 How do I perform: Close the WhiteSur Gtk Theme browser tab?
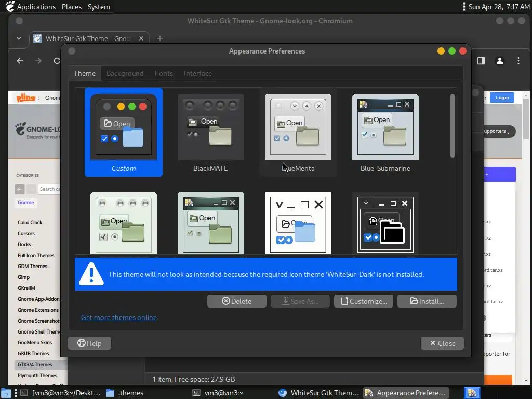(x=141, y=38)
